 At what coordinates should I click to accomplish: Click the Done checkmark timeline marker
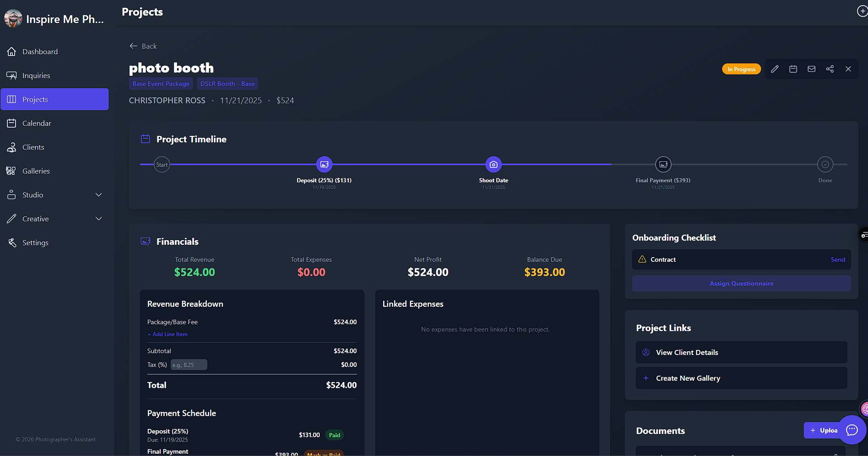pos(825,164)
